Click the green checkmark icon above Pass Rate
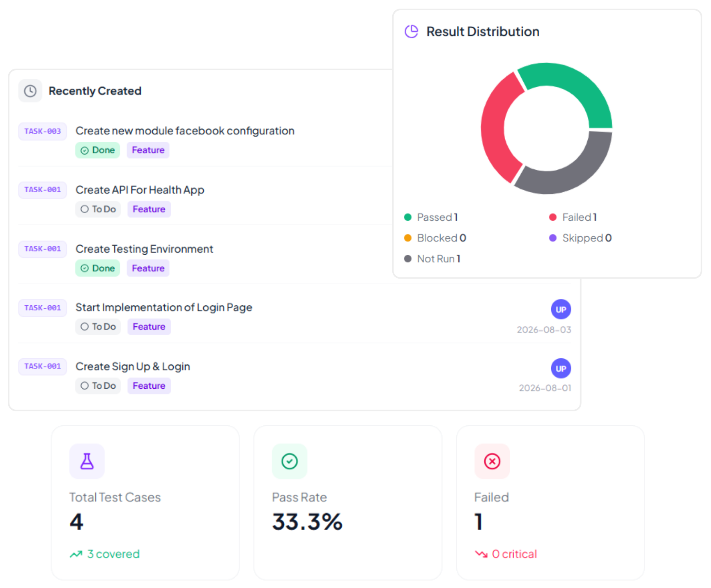711x588 pixels. tap(290, 461)
